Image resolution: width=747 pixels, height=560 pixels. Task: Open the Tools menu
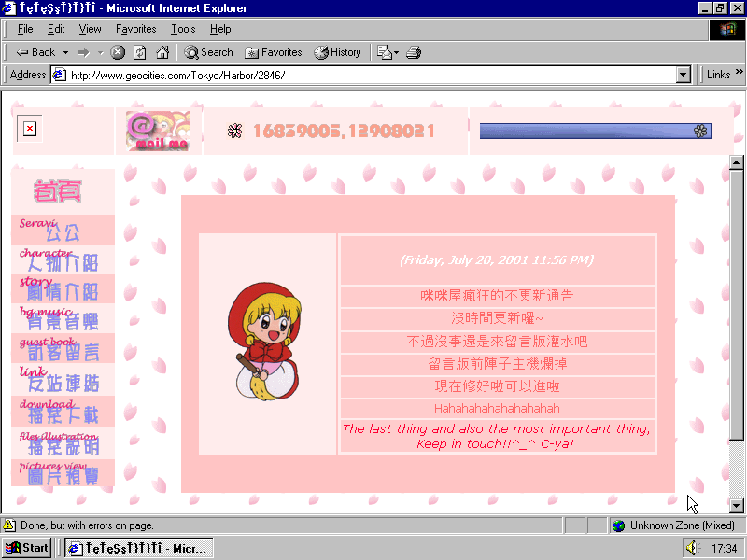click(x=183, y=29)
